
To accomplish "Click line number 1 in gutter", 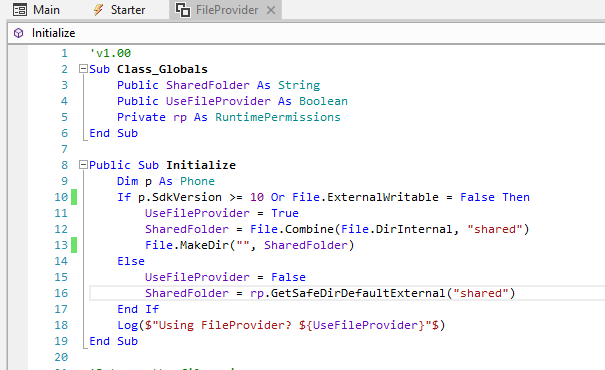I will (x=64, y=53).
